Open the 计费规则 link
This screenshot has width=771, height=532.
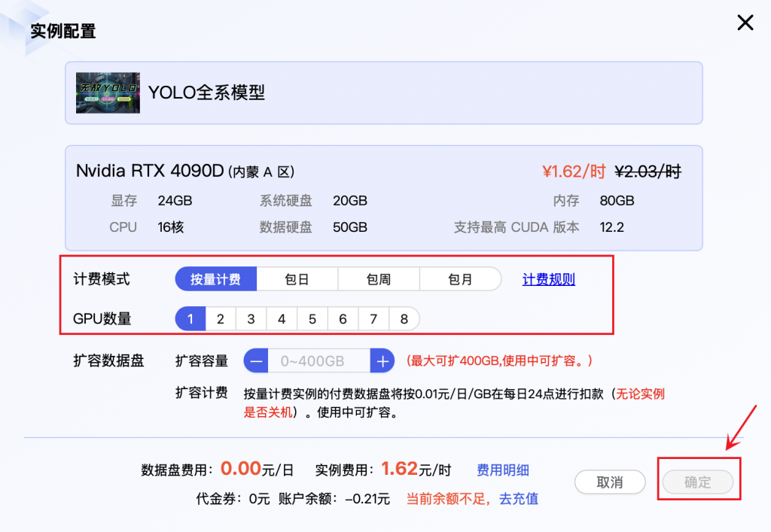(x=548, y=279)
